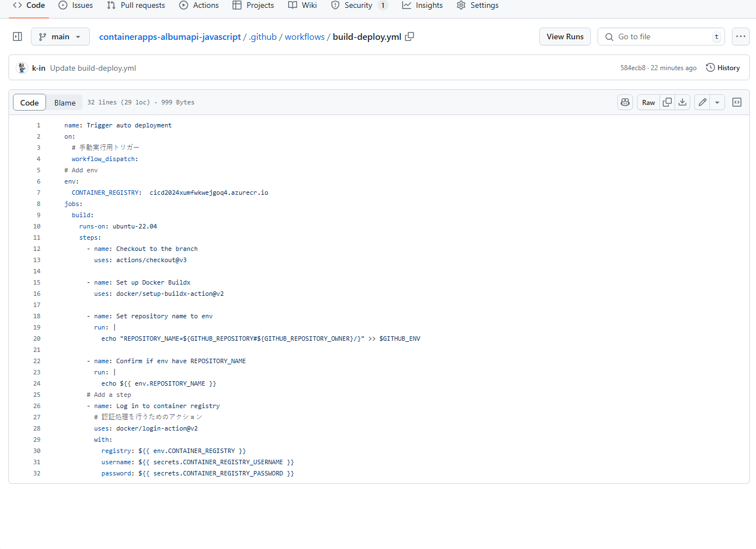
Task: Expand more edit options dropdown
Action: pyautogui.click(x=717, y=102)
